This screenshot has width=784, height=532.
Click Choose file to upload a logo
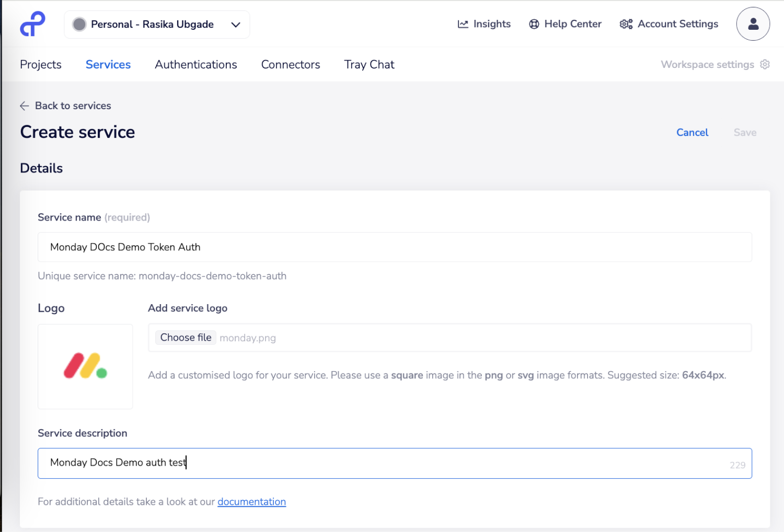[x=186, y=337]
